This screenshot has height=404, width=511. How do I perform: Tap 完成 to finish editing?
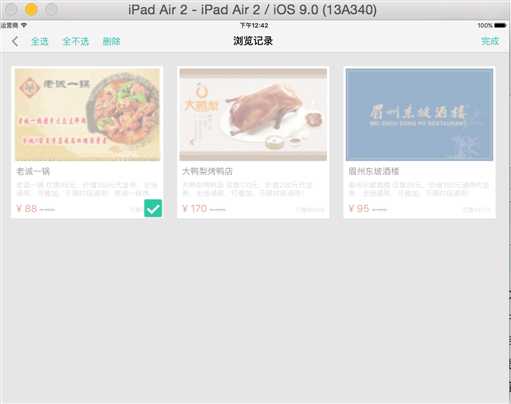pos(490,41)
